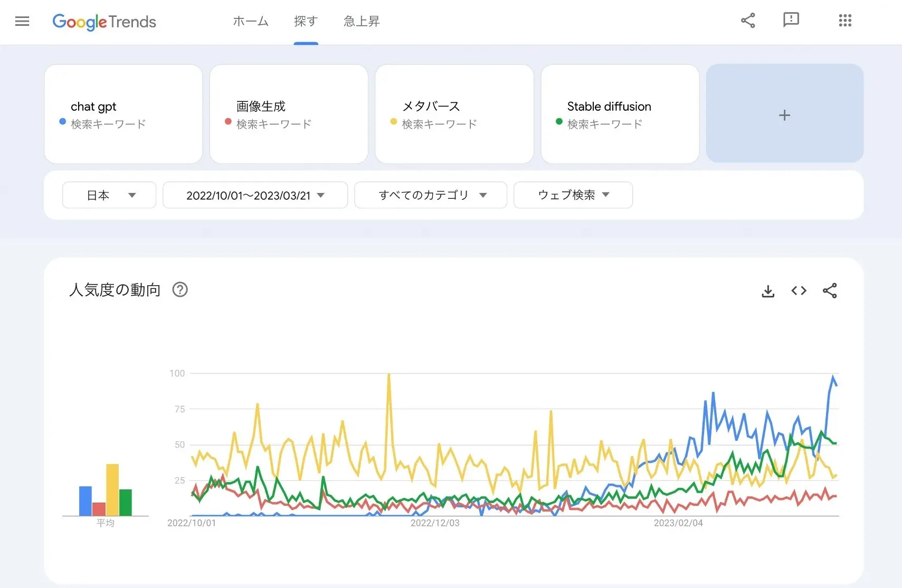This screenshot has width=902, height=588.
Task: Expand the すべてのカテゴリ dropdown
Action: click(x=431, y=195)
